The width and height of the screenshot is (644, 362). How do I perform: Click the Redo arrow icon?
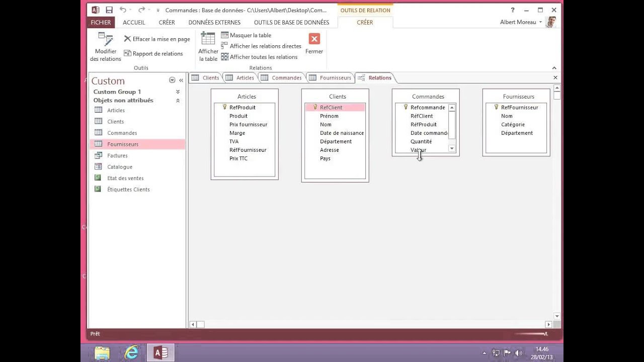(x=141, y=10)
